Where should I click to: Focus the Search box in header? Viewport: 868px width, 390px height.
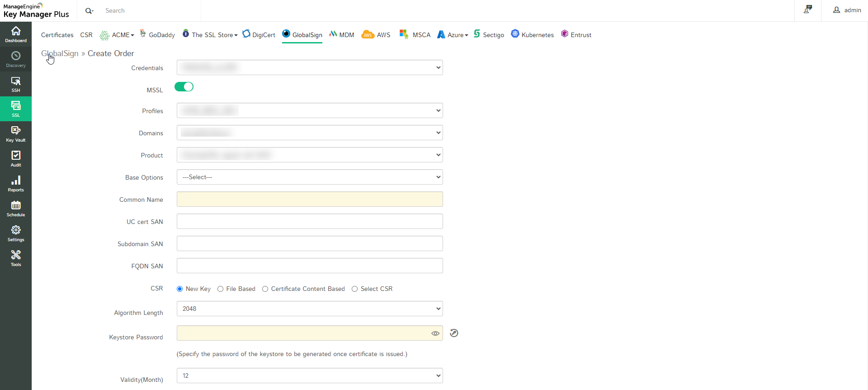(x=151, y=10)
